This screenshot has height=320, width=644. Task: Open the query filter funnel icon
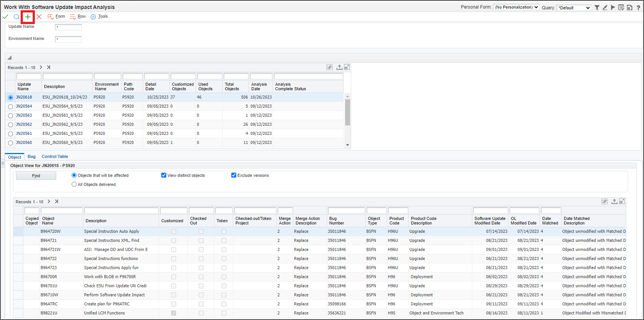click(597, 8)
